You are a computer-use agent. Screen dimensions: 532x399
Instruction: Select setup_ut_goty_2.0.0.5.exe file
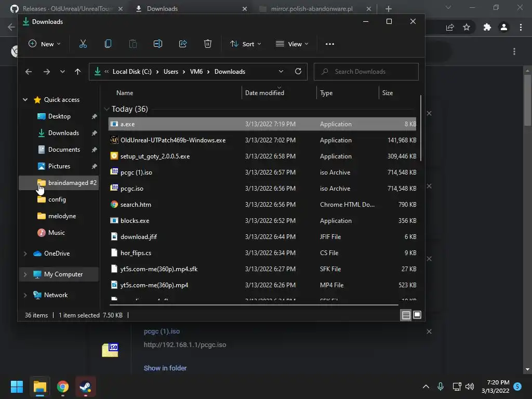pos(262,156)
